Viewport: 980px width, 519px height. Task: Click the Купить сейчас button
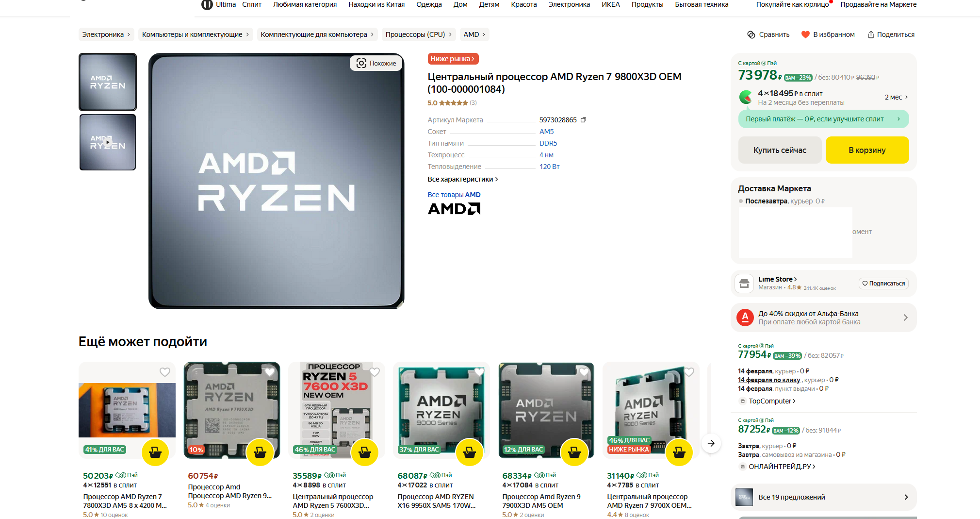point(780,150)
